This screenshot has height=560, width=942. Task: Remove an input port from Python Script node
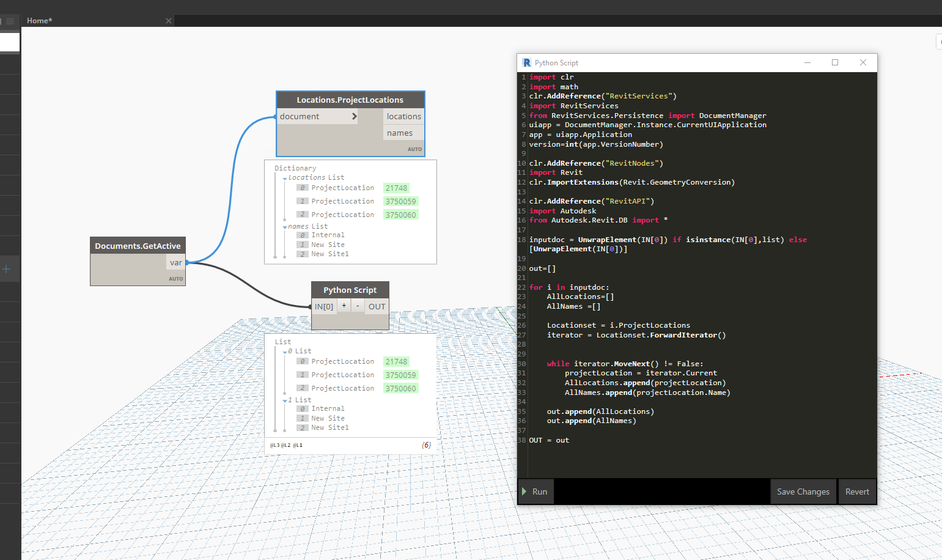(358, 306)
